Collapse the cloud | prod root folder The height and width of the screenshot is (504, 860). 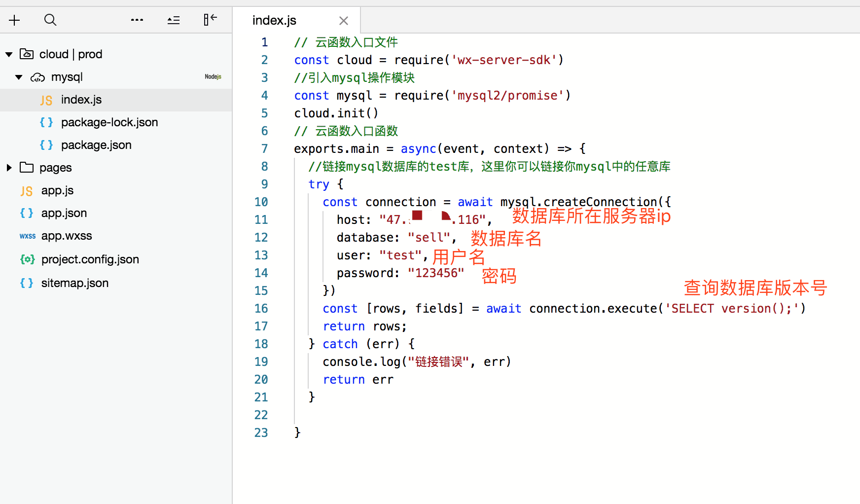pos(9,54)
